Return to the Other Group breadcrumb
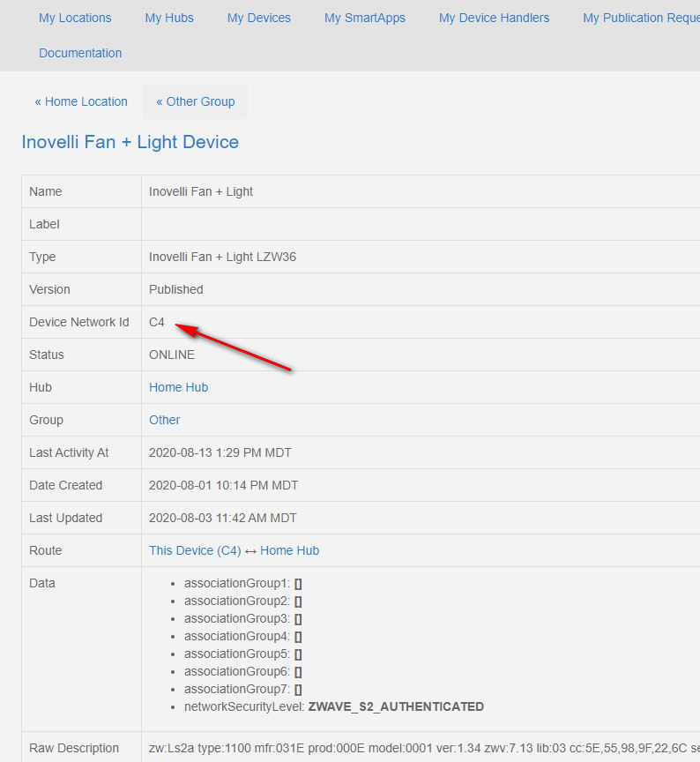Viewport: 700px width, 762px height. [196, 101]
